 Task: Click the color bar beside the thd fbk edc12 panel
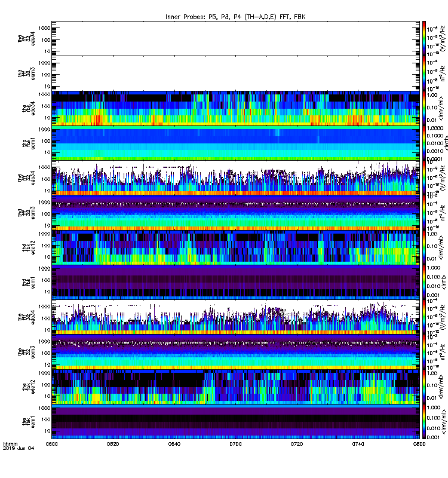(x=424, y=247)
